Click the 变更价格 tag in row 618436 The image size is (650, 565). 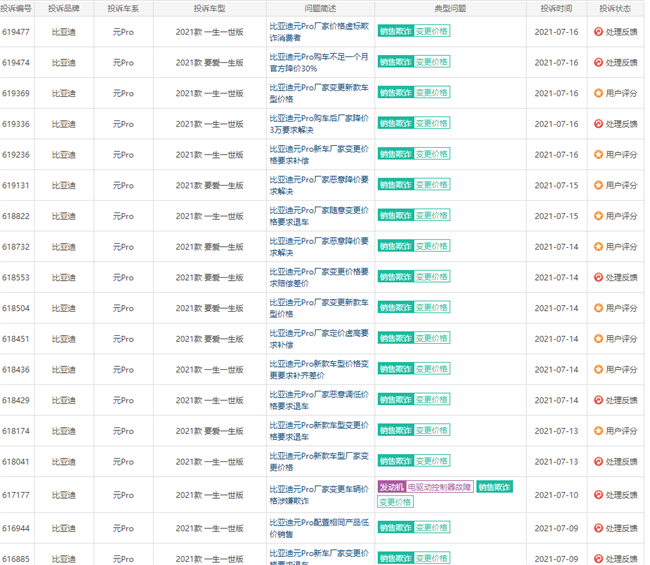[x=432, y=369]
